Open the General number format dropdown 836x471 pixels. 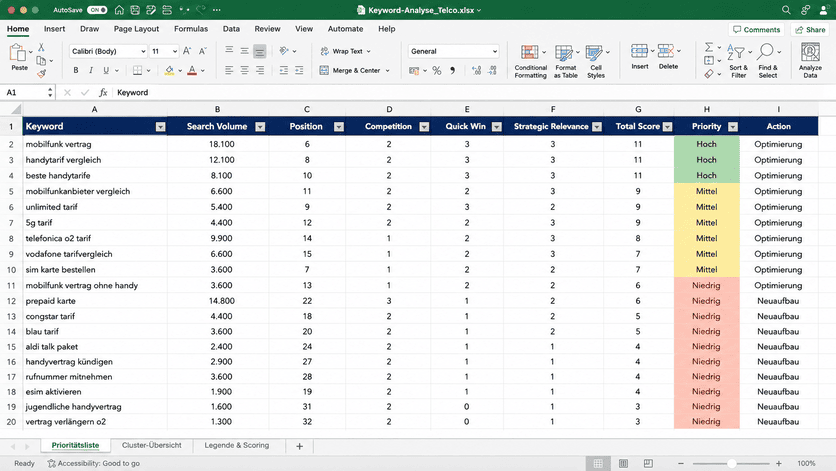pyautogui.click(x=495, y=51)
